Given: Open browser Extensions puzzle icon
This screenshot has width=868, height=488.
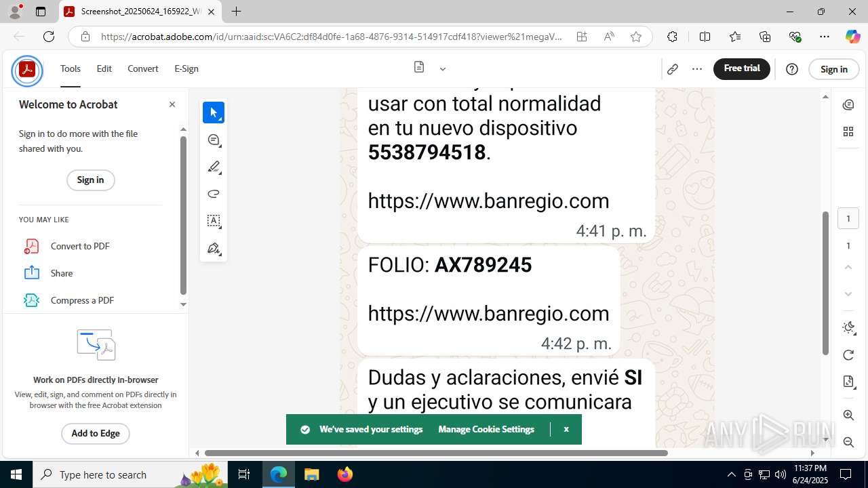Looking at the screenshot, I should pyautogui.click(x=672, y=37).
